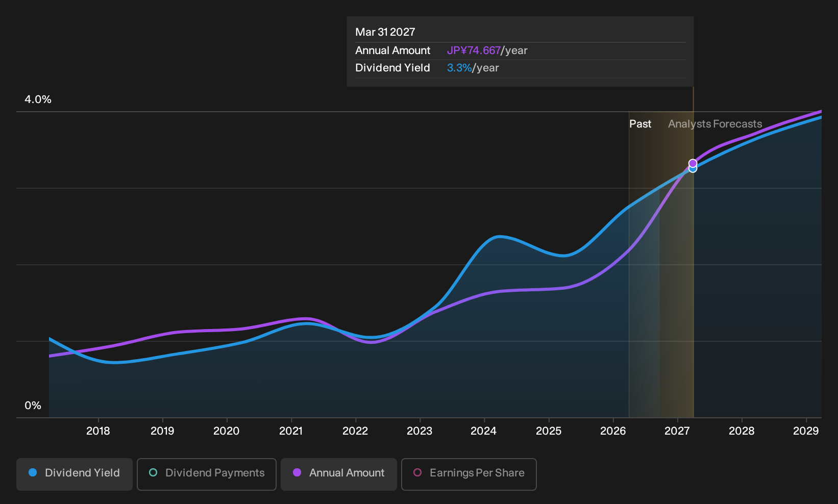
Task: Click the 3.3% dividend yield value
Action: (x=459, y=68)
